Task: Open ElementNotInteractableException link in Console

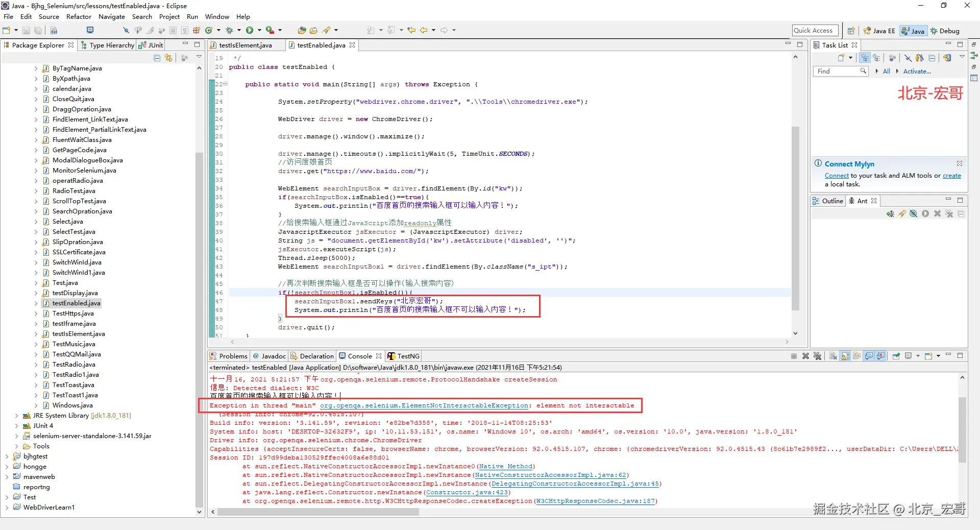Action: click(x=424, y=405)
